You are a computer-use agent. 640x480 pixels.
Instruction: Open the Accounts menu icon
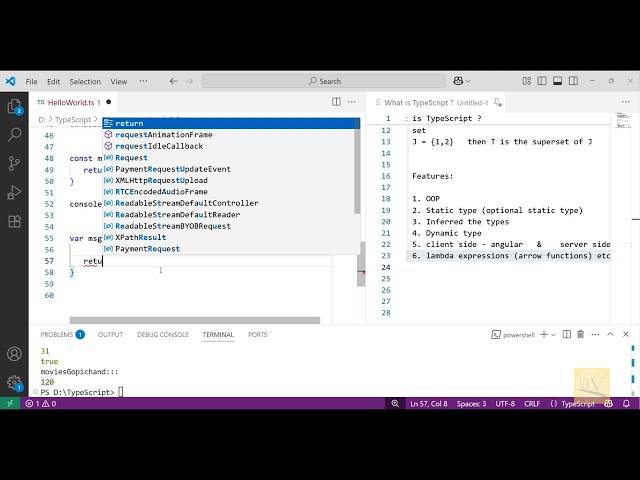14,353
